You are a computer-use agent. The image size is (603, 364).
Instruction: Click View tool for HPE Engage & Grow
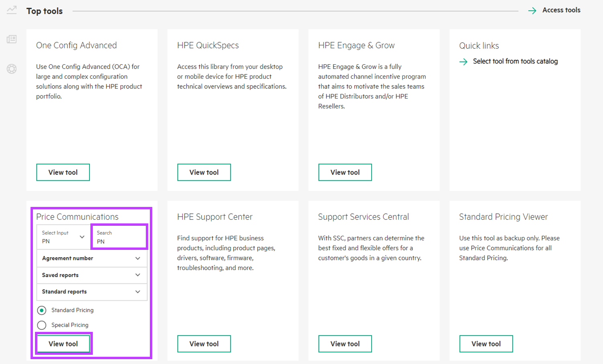pos(345,172)
